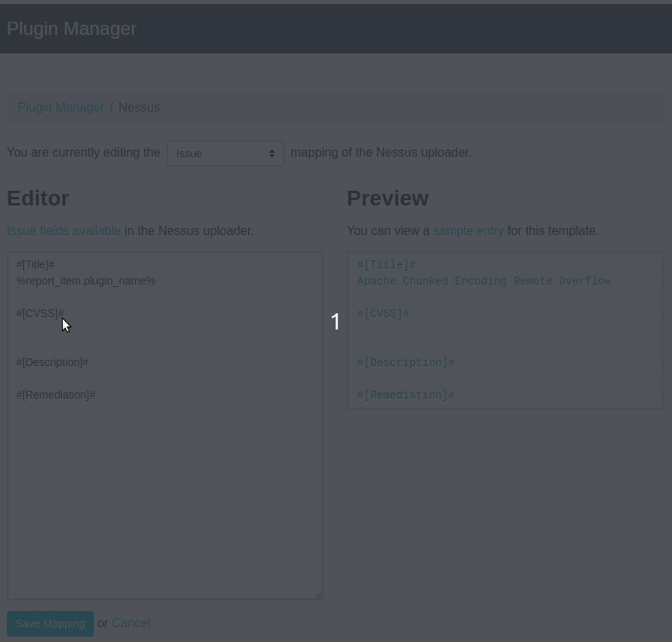View the "sample entry" link
The height and width of the screenshot is (642, 672).
tap(468, 230)
